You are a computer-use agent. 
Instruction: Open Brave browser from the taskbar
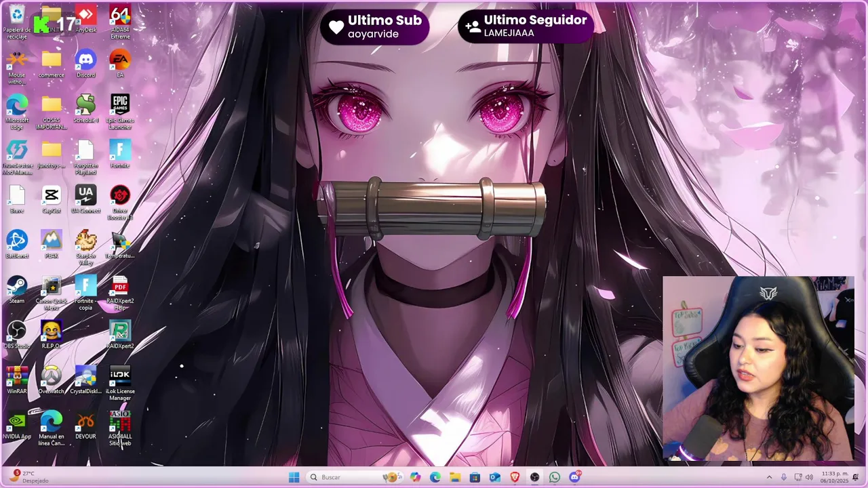(x=515, y=477)
